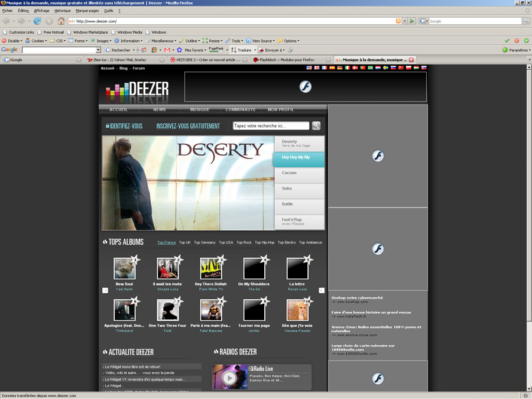532x399 pixels.
Task: Click the RSS feed icon in address bar
Action: click(398, 21)
